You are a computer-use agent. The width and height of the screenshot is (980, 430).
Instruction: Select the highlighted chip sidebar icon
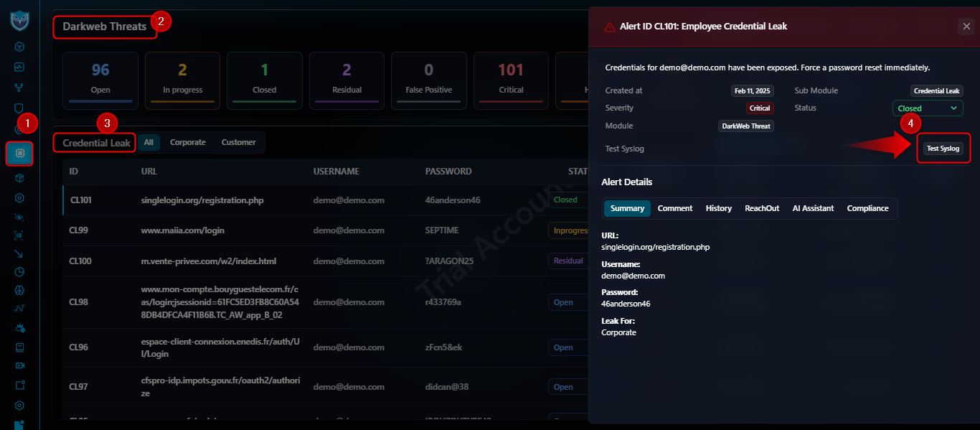(19, 153)
